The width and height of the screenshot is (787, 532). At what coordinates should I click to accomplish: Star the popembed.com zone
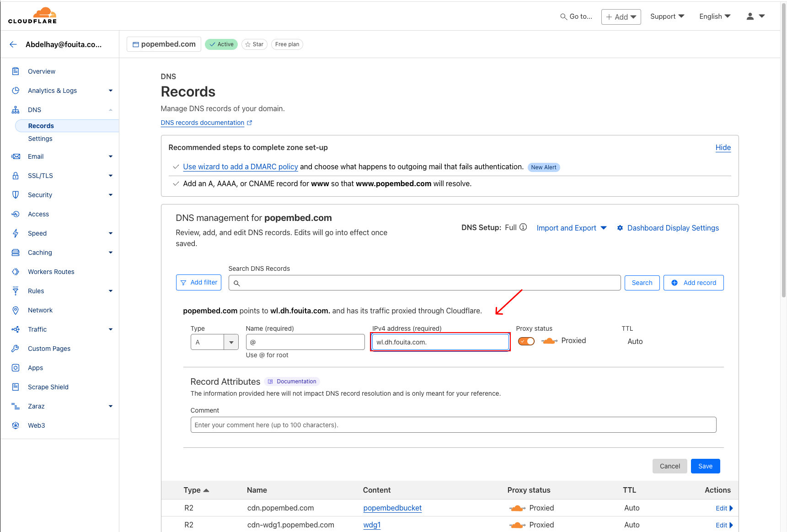click(254, 44)
